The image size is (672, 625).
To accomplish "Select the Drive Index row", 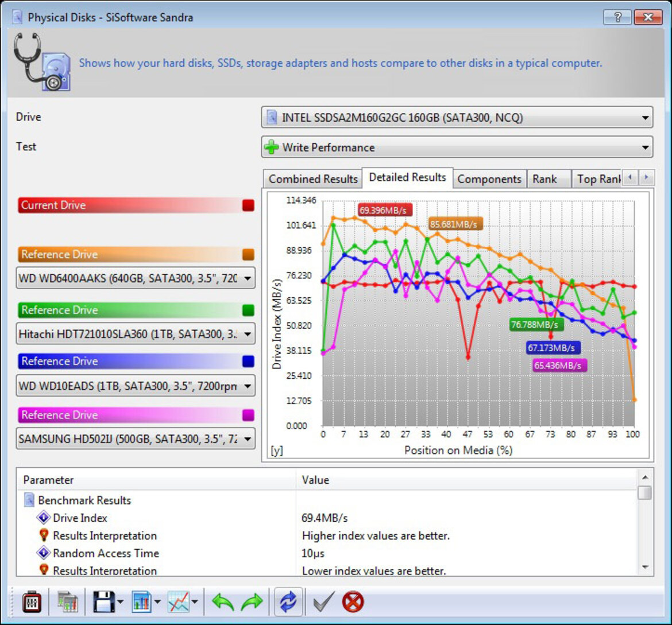I will coord(327,518).
